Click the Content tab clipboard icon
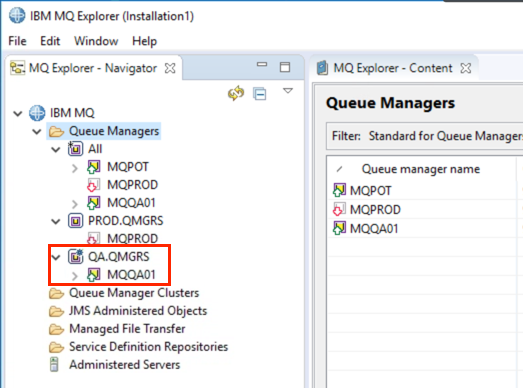523x388 pixels. 323,68
